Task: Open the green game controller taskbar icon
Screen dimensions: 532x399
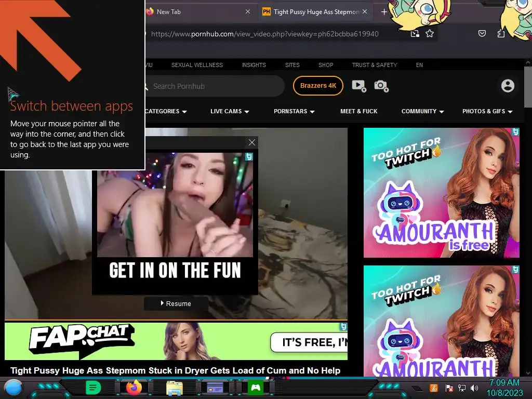Action: (256, 388)
